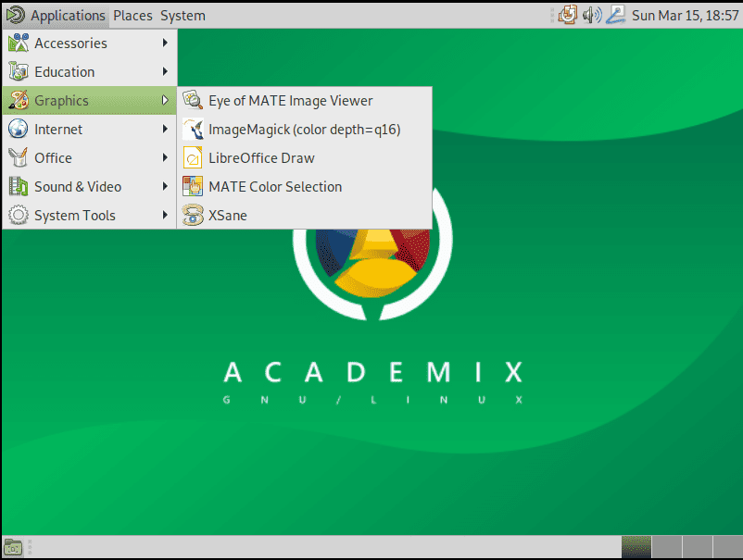Viewport: 743px width, 560px height.
Task: Expand the Graphics submenu arrow
Action: pyautogui.click(x=165, y=100)
